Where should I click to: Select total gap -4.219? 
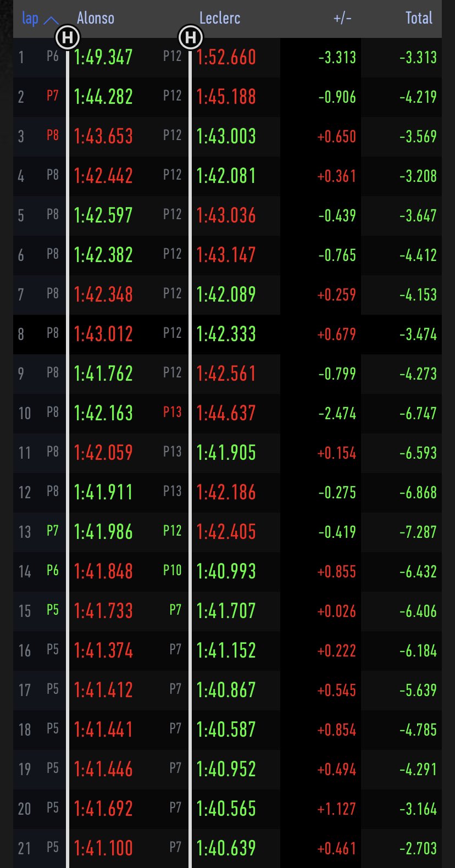click(418, 97)
